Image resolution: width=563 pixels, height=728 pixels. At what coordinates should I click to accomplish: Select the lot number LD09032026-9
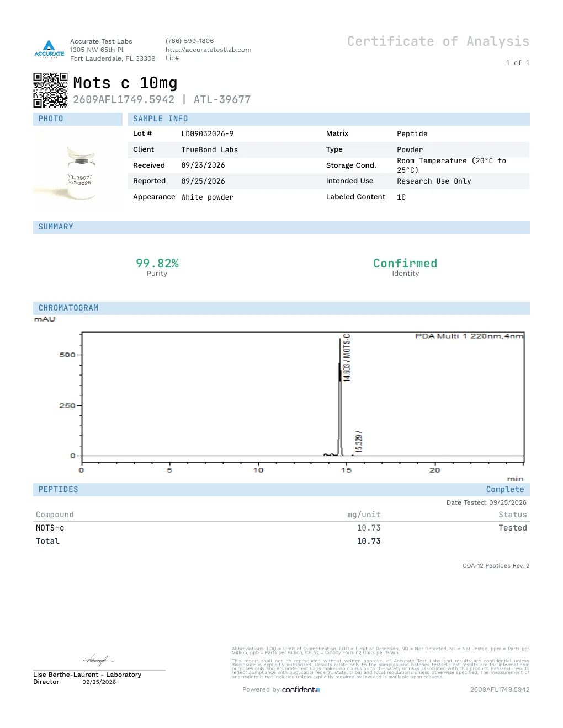(x=208, y=134)
